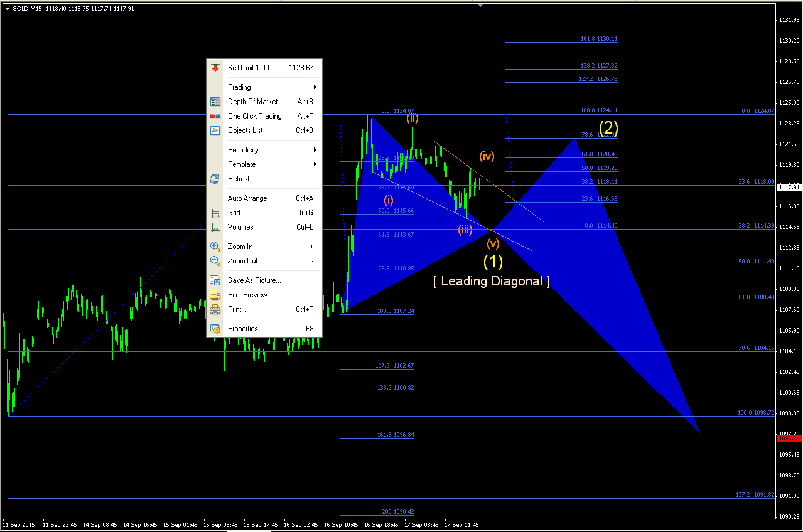Select the orange (ii) wave label

point(412,118)
